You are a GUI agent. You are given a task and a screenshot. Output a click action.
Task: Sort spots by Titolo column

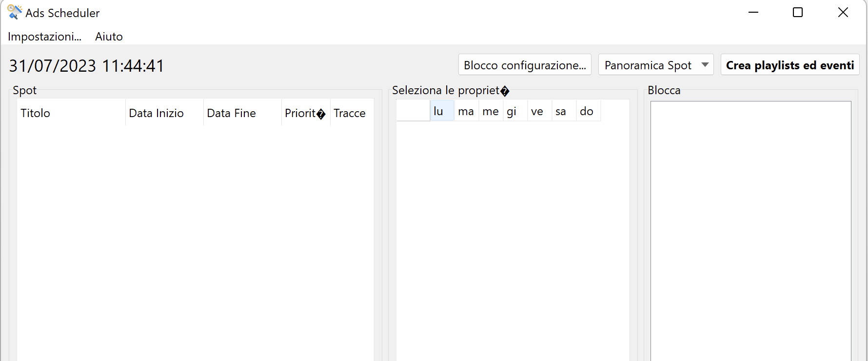click(x=71, y=113)
